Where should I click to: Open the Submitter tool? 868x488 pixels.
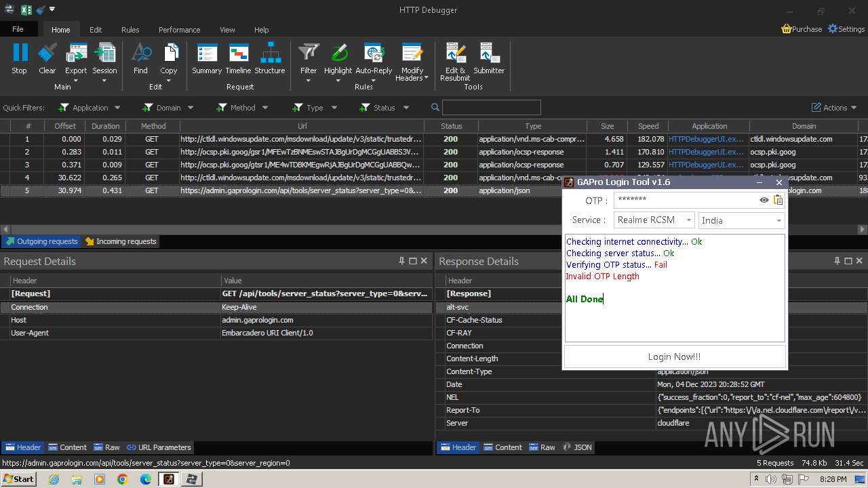[489, 58]
